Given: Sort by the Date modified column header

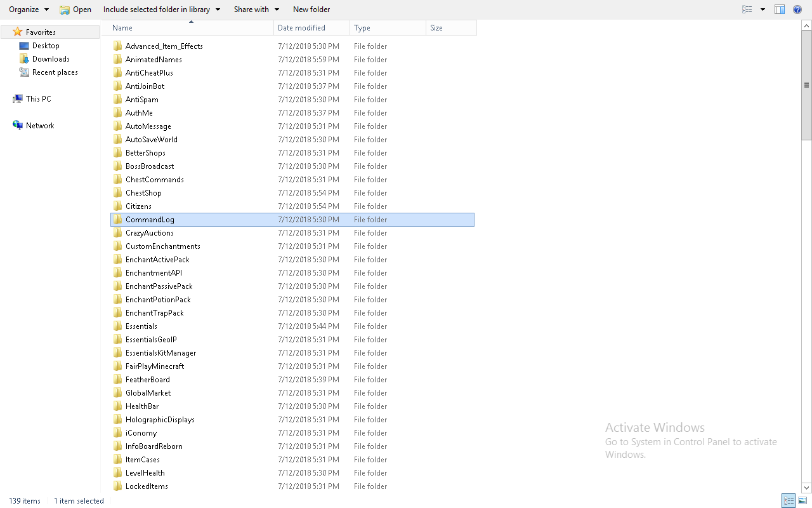Looking at the screenshot, I should tap(312, 28).
